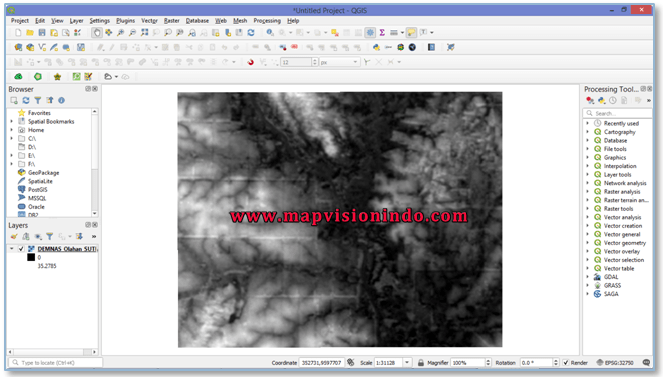Expand the Spatial Bookmarks node
The image size is (663, 377).
(11, 121)
